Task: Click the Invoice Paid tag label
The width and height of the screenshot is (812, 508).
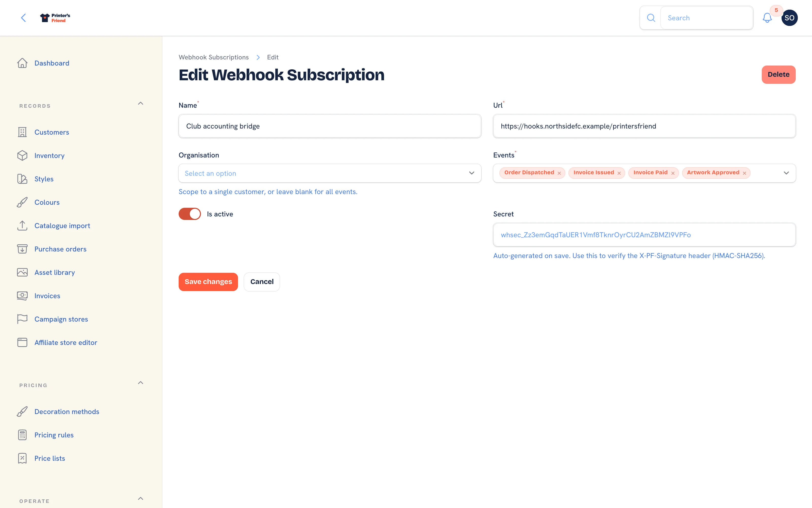Action: point(650,173)
